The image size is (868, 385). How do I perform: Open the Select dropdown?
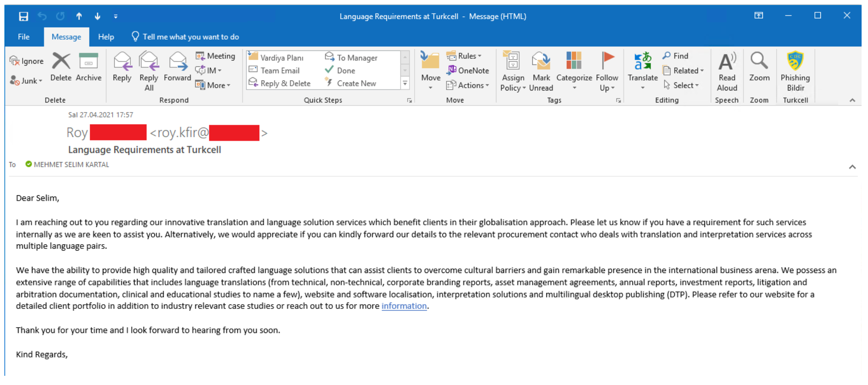(681, 85)
